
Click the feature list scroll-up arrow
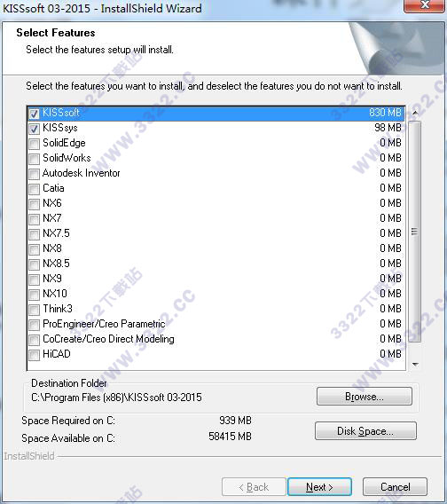click(x=415, y=113)
